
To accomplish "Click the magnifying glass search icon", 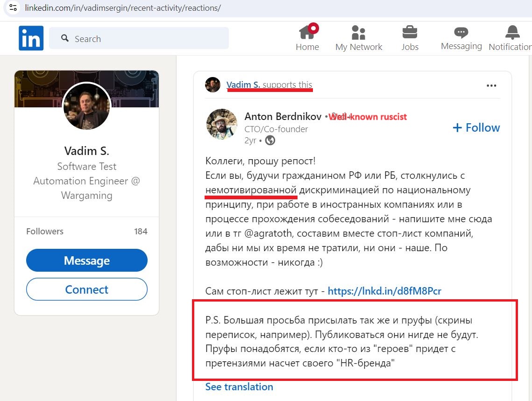I will [x=65, y=38].
